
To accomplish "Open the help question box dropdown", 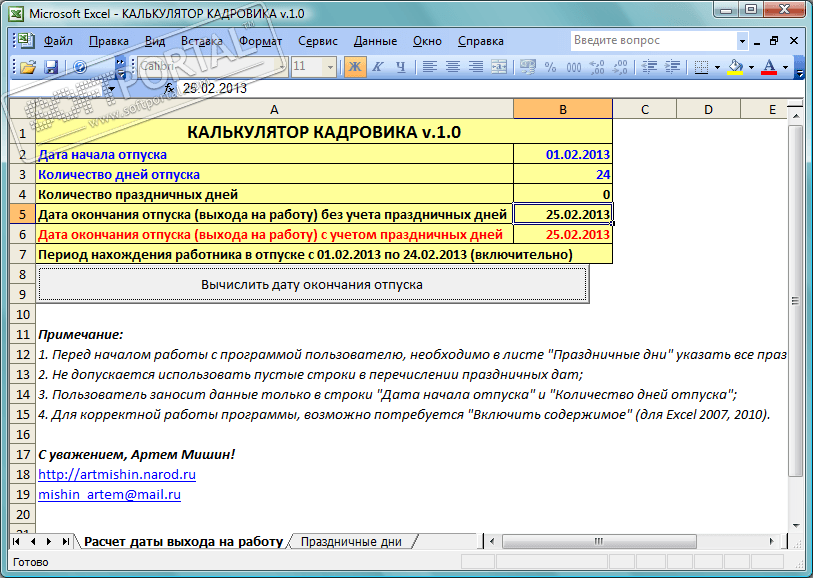I will click(742, 41).
